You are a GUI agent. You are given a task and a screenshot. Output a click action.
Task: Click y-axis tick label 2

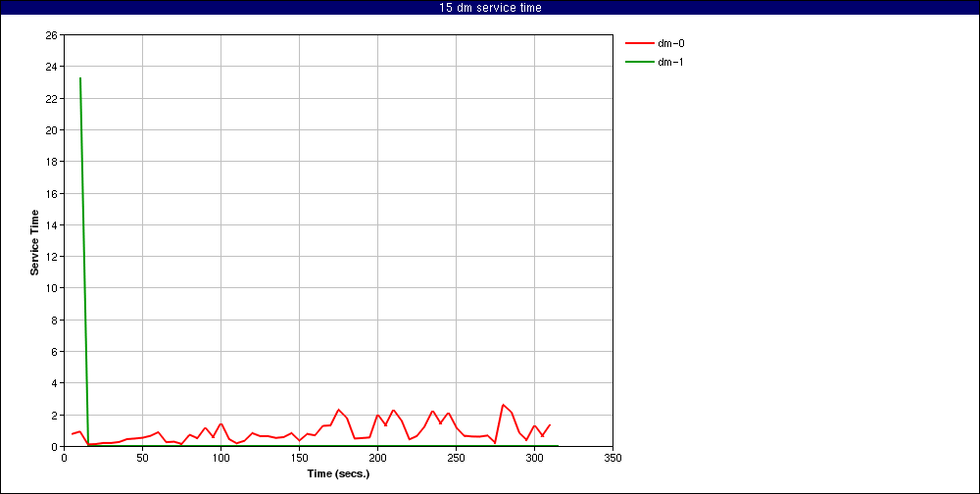54,415
